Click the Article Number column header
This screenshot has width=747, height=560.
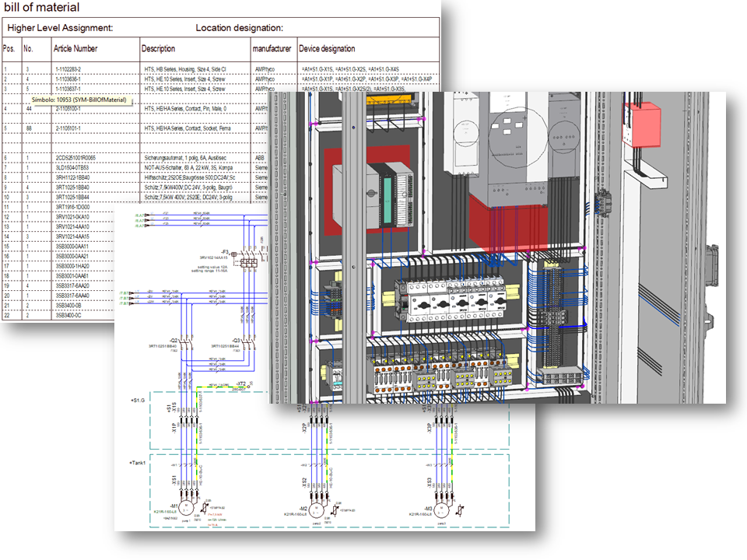[75, 48]
